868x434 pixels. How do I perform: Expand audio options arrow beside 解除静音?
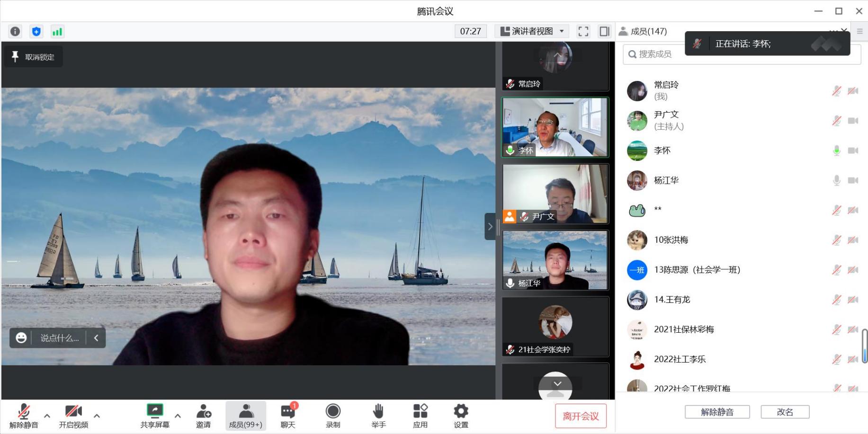pos(47,416)
